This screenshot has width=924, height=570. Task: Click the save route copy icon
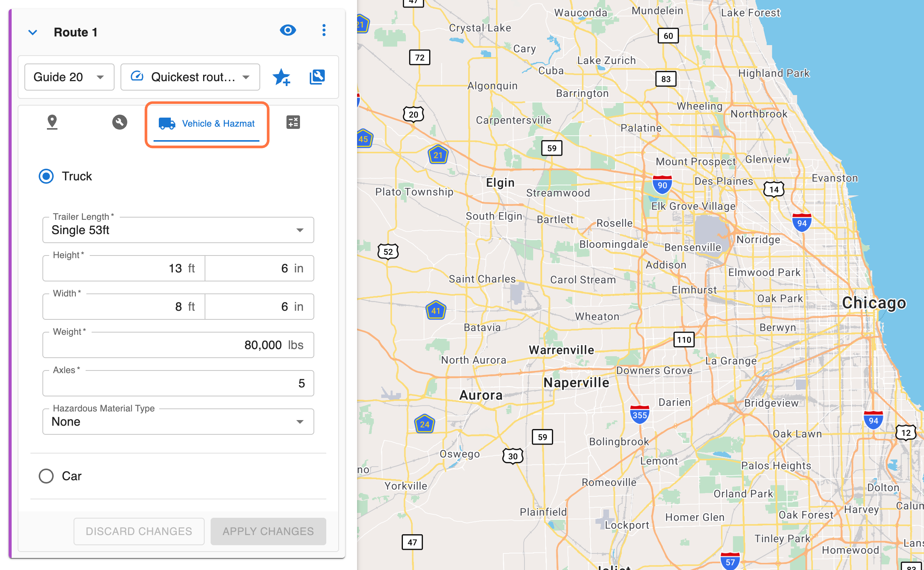pyautogui.click(x=317, y=77)
